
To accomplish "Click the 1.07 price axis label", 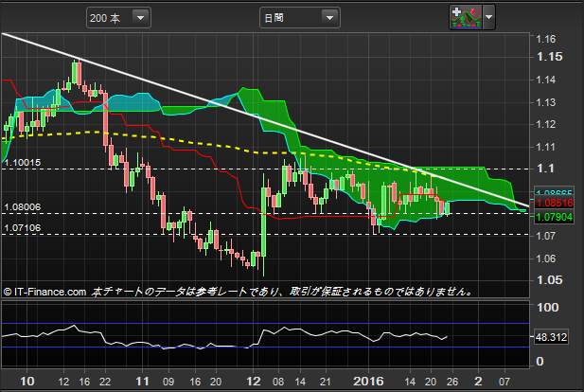I will pyautogui.click(x=545, y=236).
